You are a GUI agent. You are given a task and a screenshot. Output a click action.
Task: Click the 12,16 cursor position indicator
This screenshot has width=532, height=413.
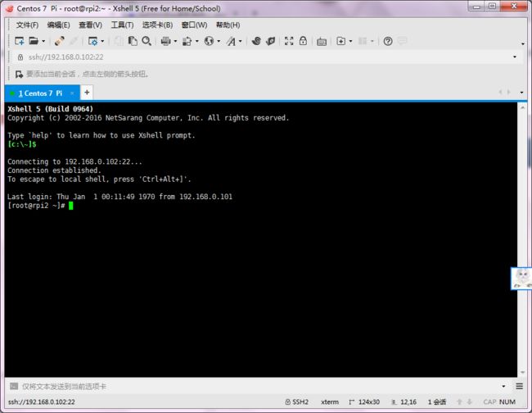click(404, 402)
